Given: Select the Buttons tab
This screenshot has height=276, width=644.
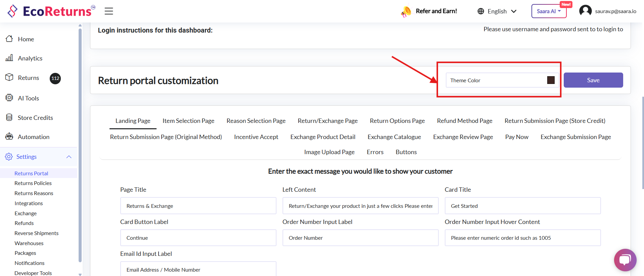Looking at the screenshot, I should pos(406,152).
